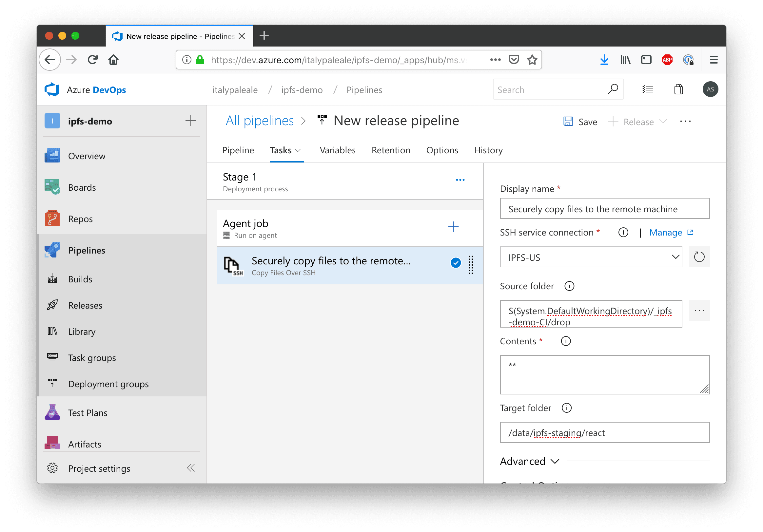The height and width of the screenshot is (532, 763).
Task: Toggle the Firefox sidebar view
Action: pos(646,60)
